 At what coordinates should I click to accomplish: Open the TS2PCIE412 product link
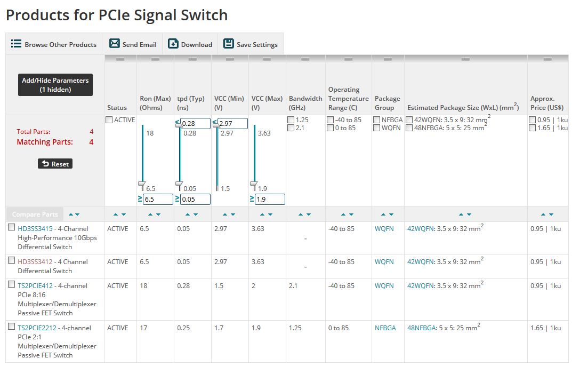click(x=35, y=286)
